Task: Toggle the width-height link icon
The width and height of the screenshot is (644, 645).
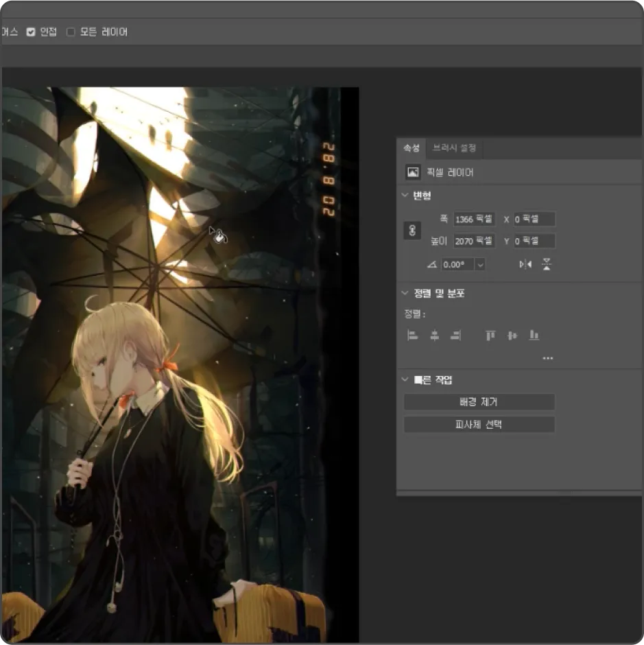Action: pyautogui.click(x=412, y=231)
